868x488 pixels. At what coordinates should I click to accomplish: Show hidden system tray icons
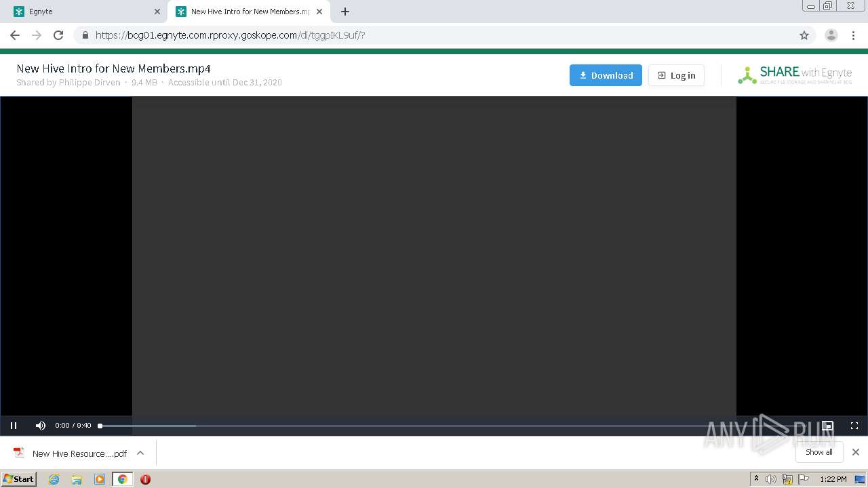(756, 479)
